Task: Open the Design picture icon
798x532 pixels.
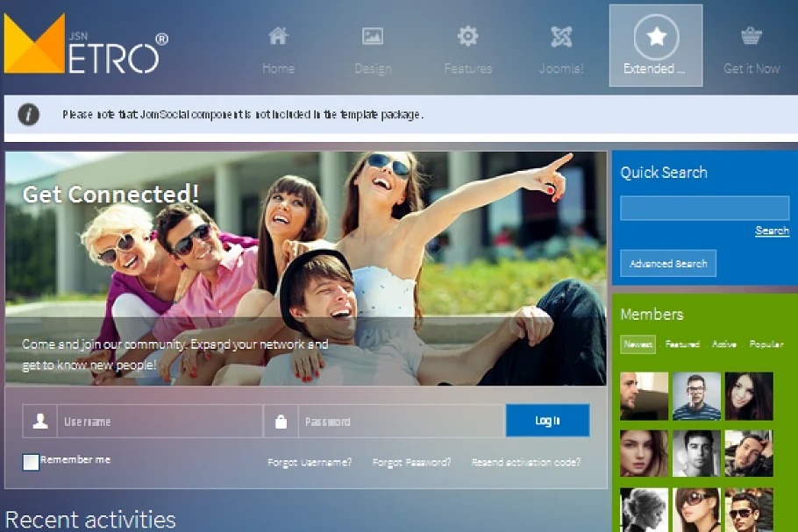Action: (373, 36)
